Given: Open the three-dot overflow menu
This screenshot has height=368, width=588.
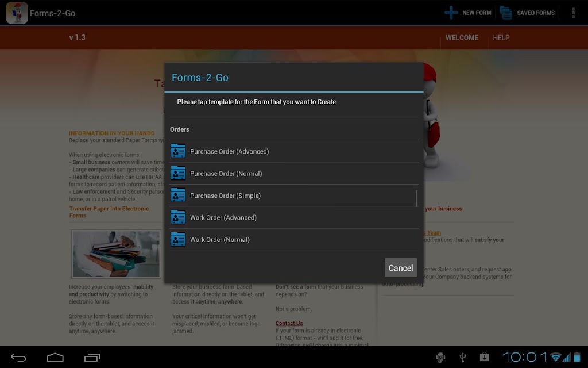Looking at the screenshot, I should click(573, 13).
